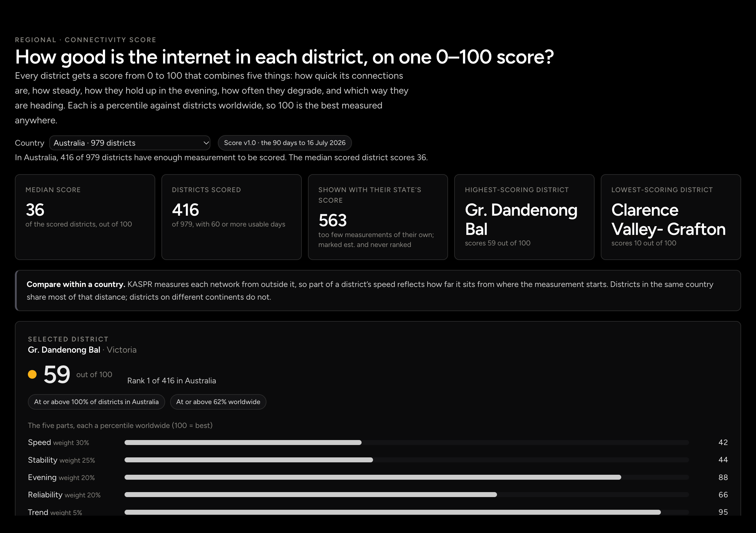Click the Speed value 42
This screenshot has width=756, height=533.
click(x=723, y=443)
